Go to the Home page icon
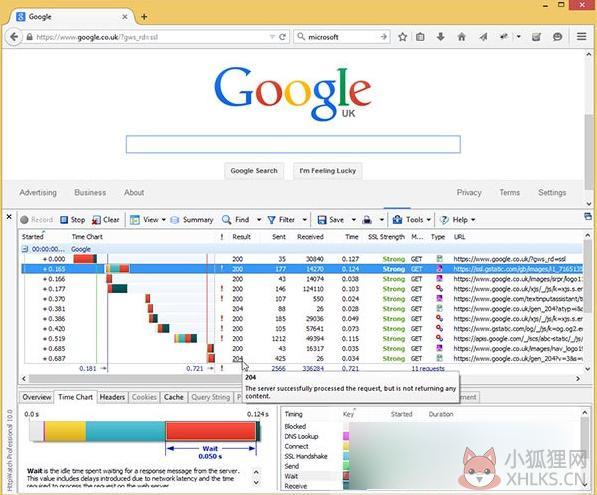The height and width of the screenshot is (495, 597). [461, 37]
